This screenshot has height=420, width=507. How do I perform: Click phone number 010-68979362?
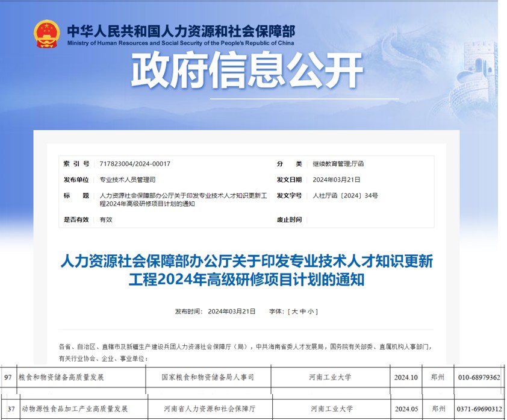pyautogui.click(x=479, y=377)
